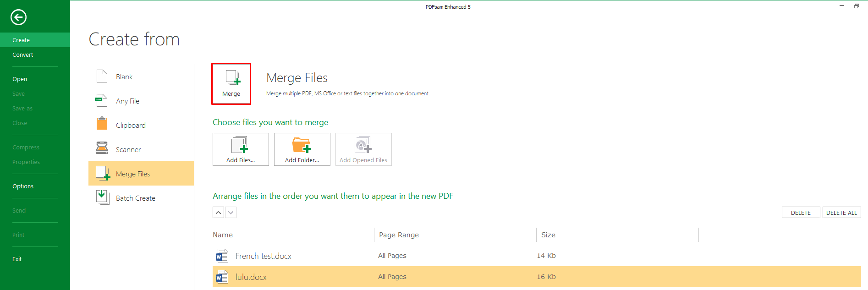Click the Name column header

(x=223, y=235)
